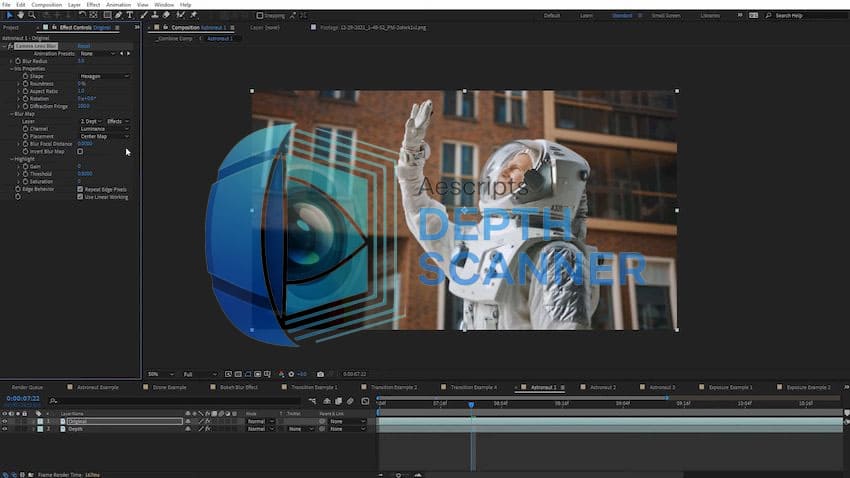Open the timeline Composition Mini-Flowchart icon
Image resolution: width=850 pixels, height=478 pixels.
[x=312, y=401]
